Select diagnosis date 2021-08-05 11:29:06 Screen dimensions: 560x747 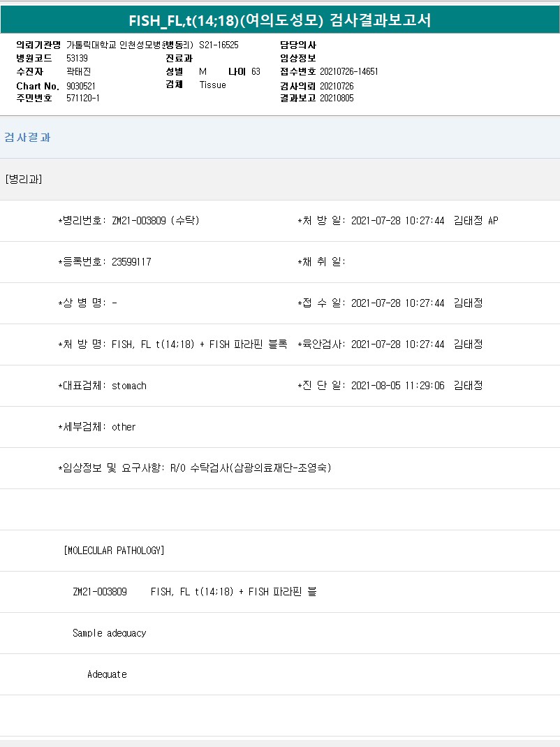click(397, 386)
